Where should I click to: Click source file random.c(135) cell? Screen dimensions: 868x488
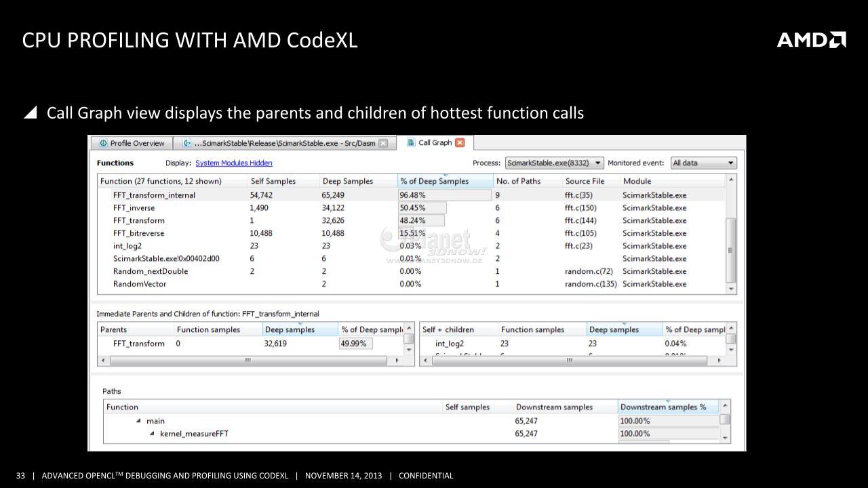pyautogui.click(x=591, y=284)
